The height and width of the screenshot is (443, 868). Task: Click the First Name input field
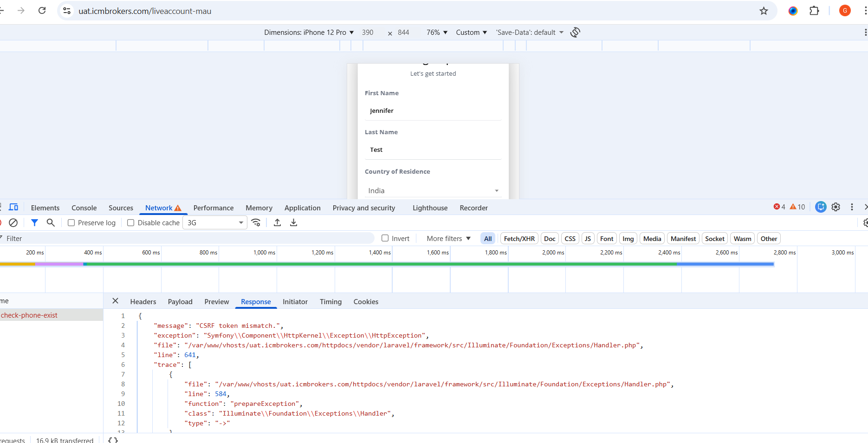point(433,111)
